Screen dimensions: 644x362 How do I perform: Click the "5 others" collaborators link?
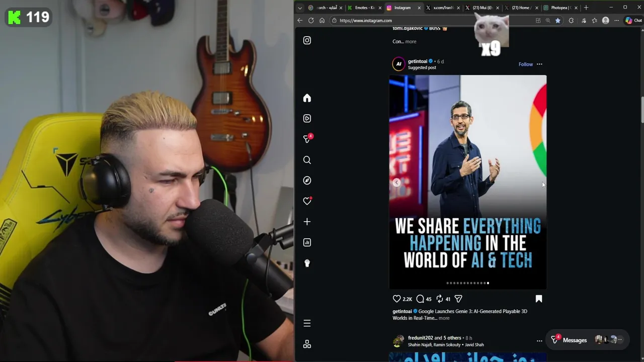pyautogui.click(x=452, y=338)
